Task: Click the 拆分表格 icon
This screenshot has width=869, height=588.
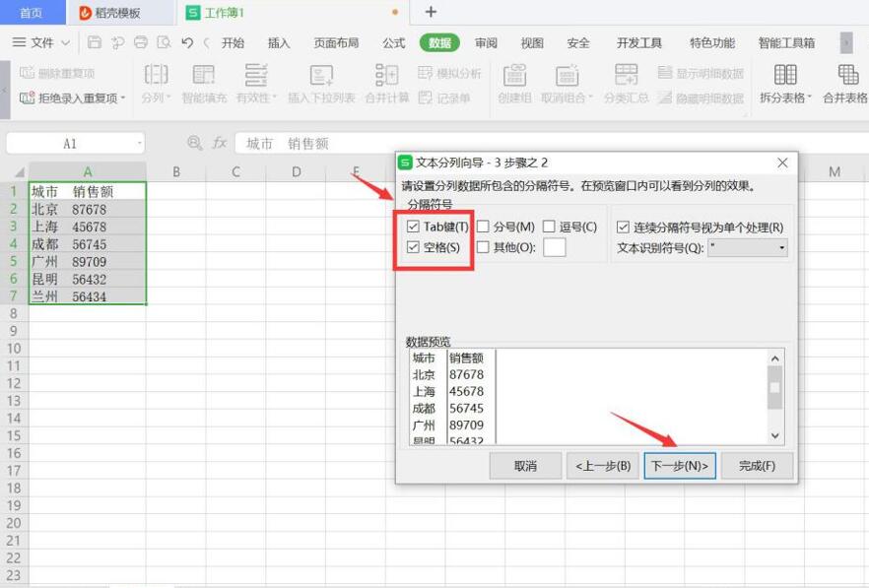Action: pos(785,74)
